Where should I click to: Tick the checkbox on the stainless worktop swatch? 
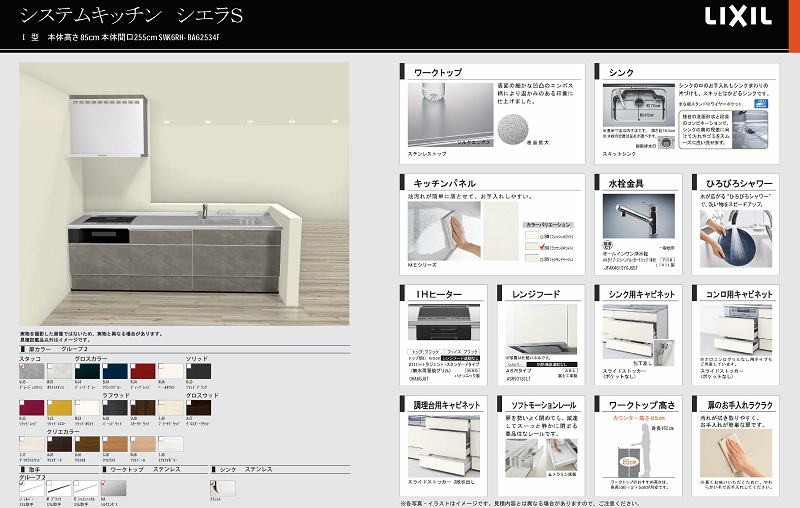point(104,483)
